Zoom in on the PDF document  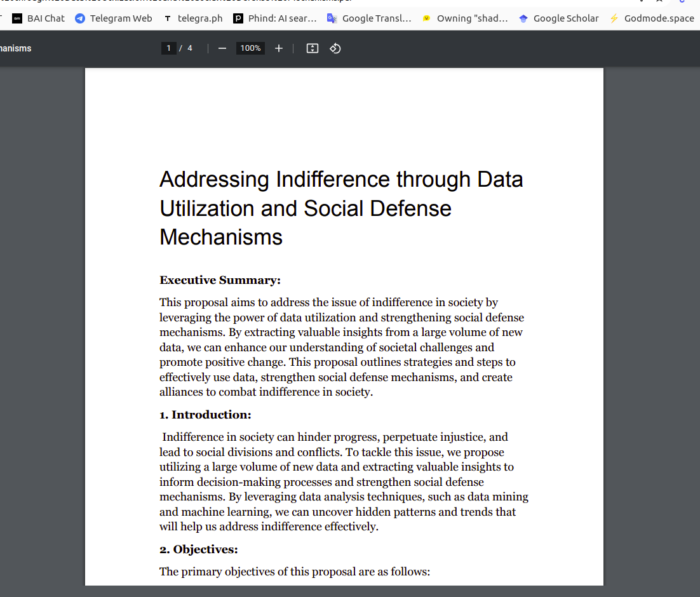click(x=278, y=48)
